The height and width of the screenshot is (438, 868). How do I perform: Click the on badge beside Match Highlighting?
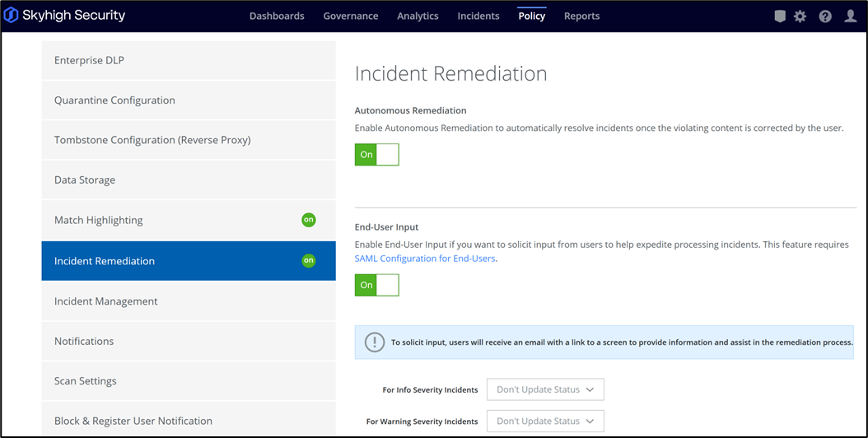[308, 220]
